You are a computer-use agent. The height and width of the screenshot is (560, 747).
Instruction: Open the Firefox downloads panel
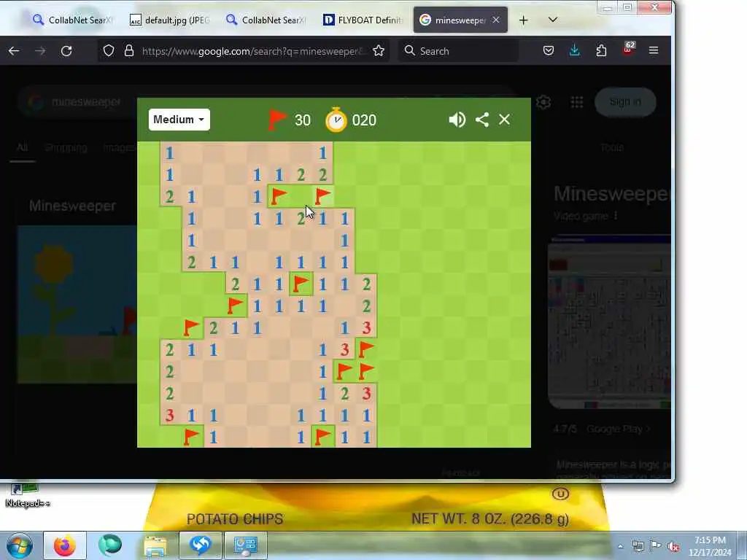click(575, 50)
